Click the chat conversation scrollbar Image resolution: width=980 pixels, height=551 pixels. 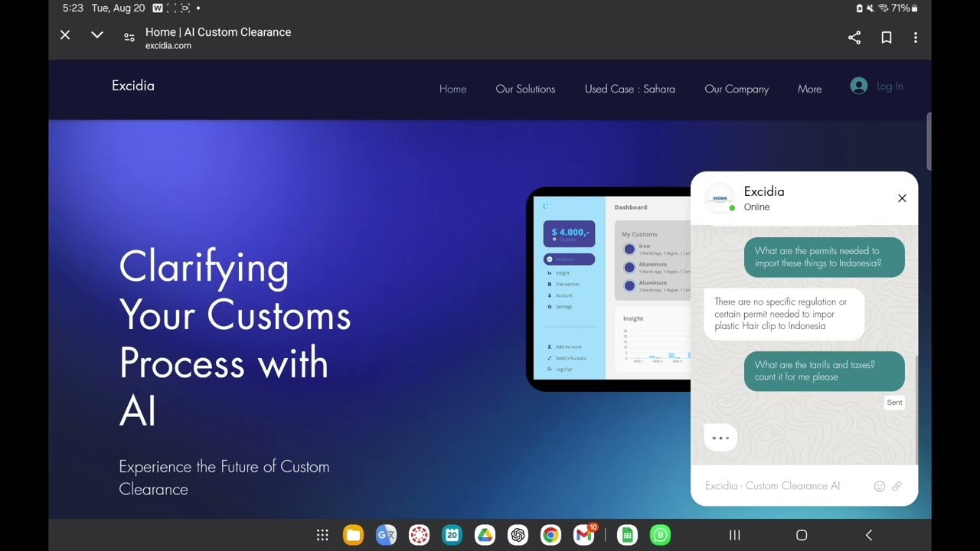pos(916,409)
